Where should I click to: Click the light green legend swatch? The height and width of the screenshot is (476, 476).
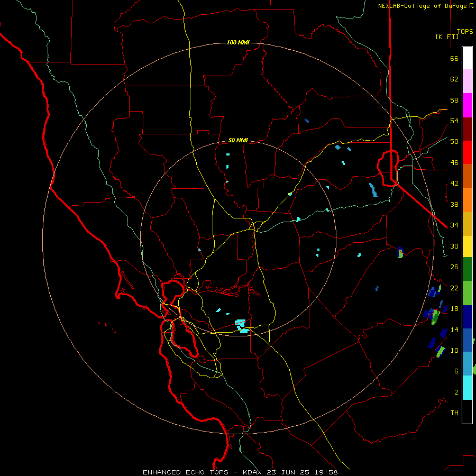[x=467, y=293]
